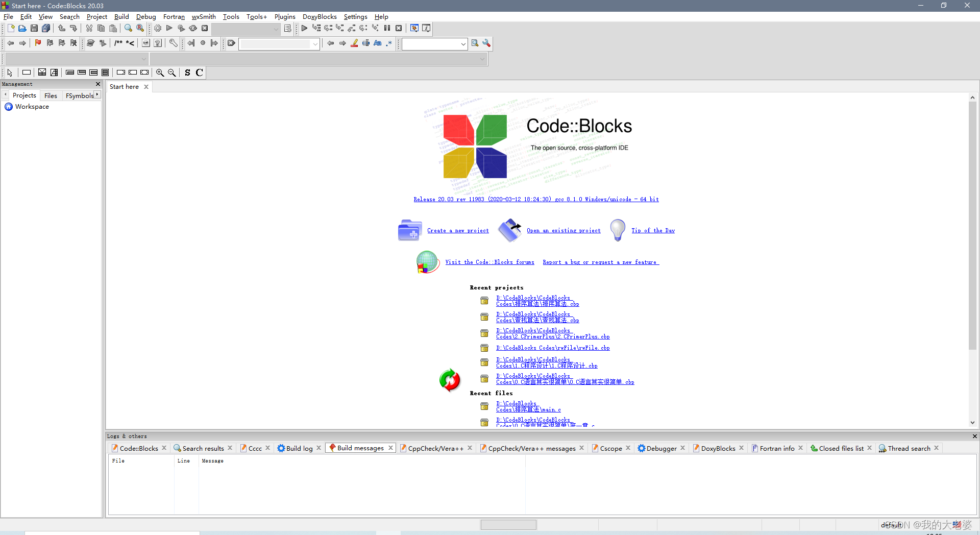Click the green Run arrow icon
The width and height of the screenshot is (980, 535).
169,28
